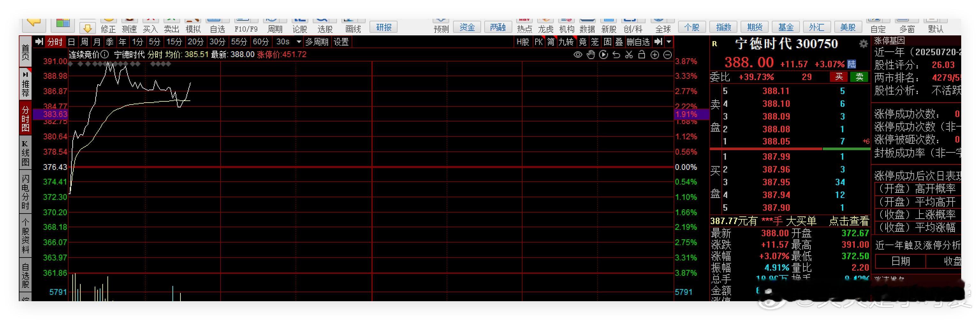The width and height of the screenshot is (980, 320).
Task: Click the 点击查看 link for big orders
Action: 849,221
